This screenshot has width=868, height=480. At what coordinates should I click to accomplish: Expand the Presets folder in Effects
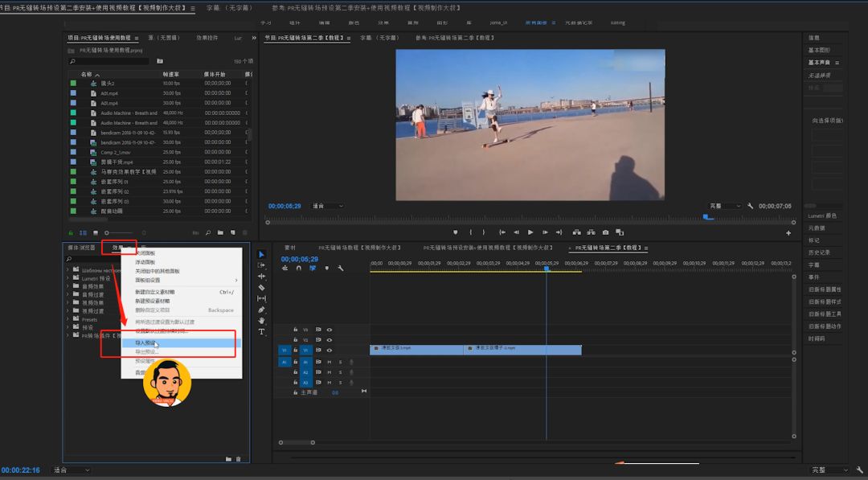[x=68, y=319]
